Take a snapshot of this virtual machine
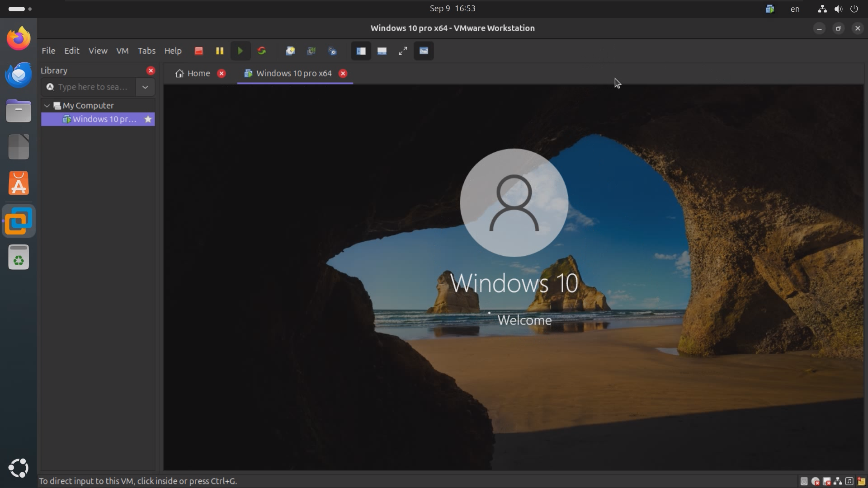This screenshot has height=488, width=868. pos(290,51)
